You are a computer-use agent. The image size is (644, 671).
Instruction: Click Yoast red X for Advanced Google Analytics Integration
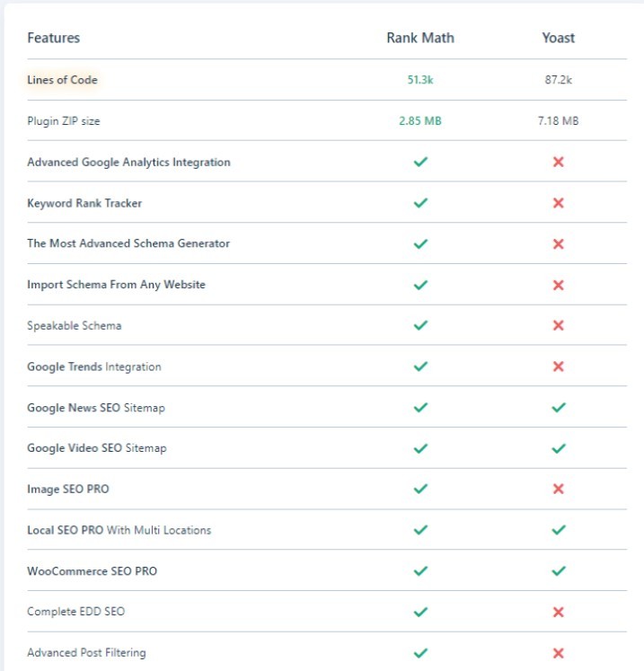coord(559,162)
